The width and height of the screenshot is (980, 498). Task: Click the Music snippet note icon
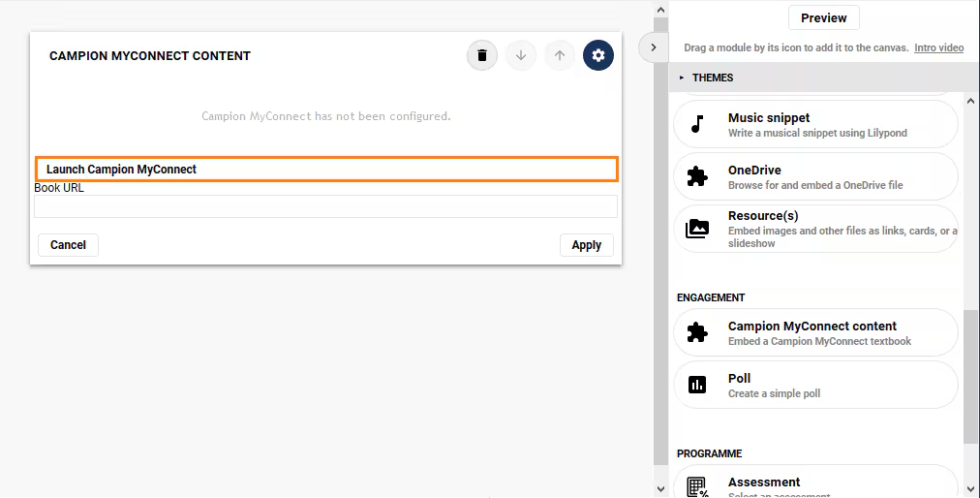pos(697,124)
